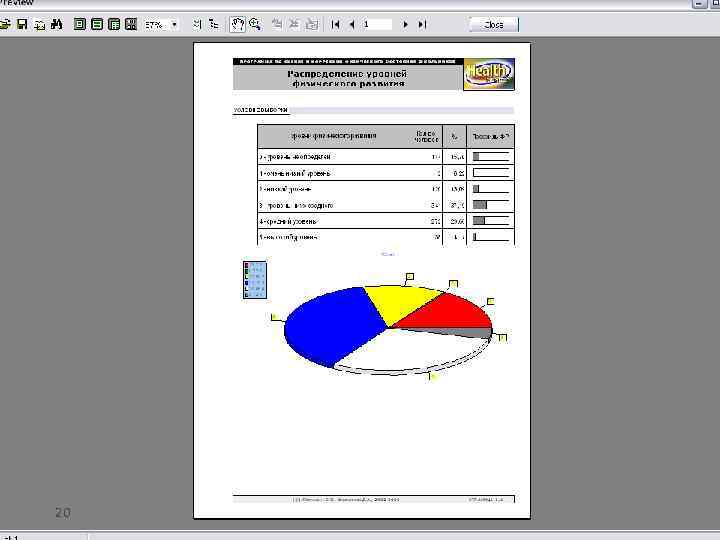
Task: Click the '4-средний уровень' table row
Action: (386, 221)
